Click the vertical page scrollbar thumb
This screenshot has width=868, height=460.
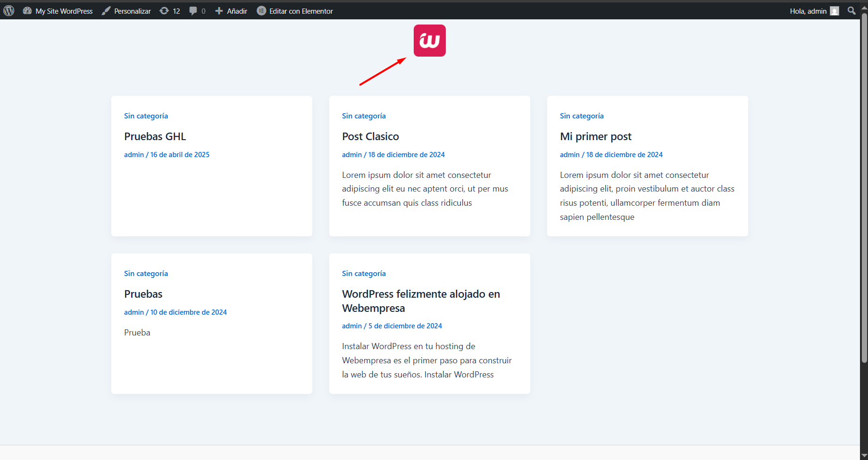pyautogui.click(x=864, y=189)
